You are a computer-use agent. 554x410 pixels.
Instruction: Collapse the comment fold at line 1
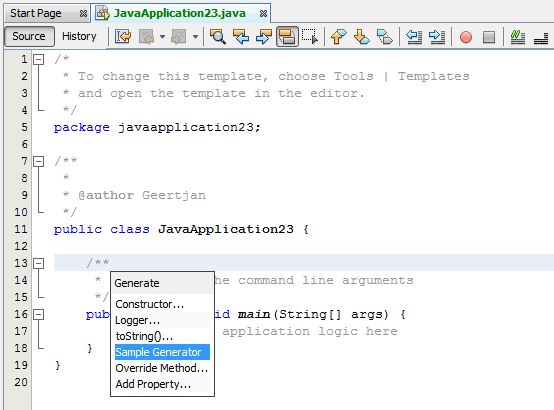point(39,59)
